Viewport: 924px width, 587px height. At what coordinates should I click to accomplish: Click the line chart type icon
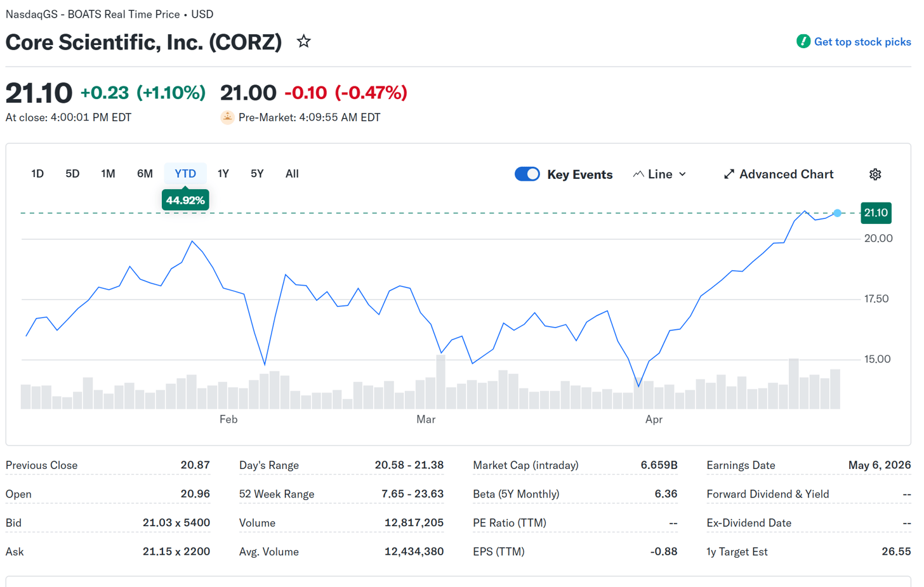(x=638, y=175)
